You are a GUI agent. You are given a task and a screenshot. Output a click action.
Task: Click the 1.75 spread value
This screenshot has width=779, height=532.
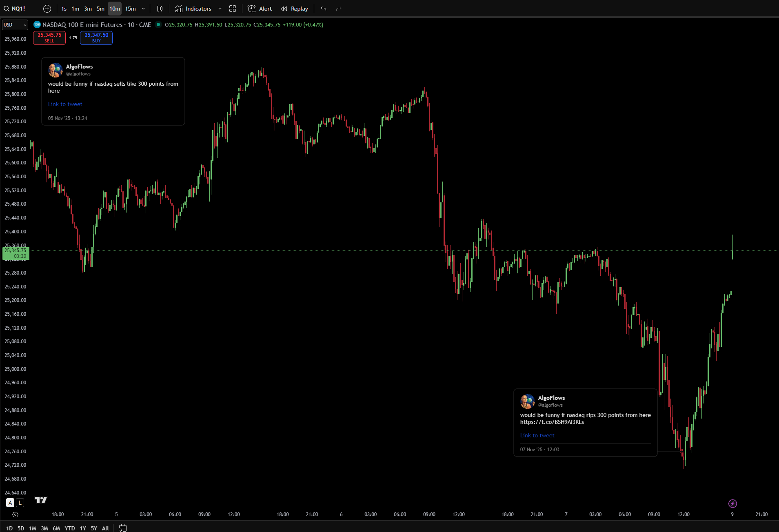click(73, 38)
